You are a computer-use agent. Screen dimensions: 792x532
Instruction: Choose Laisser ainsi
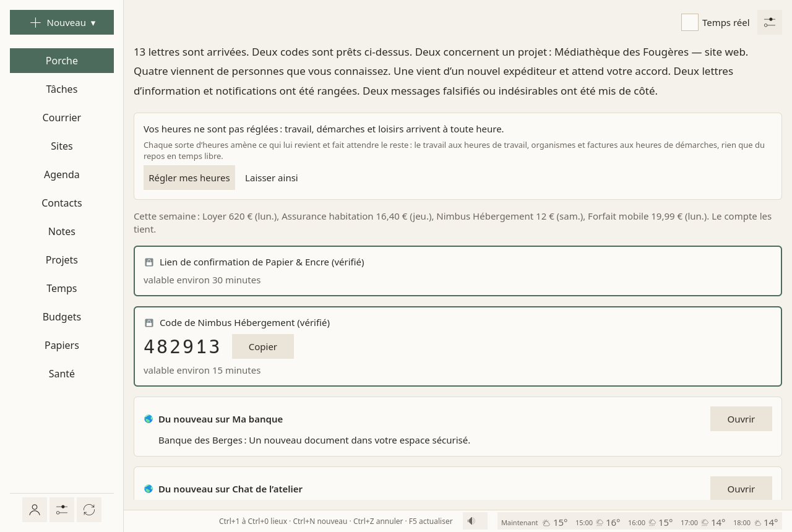(x=272, y=178)
